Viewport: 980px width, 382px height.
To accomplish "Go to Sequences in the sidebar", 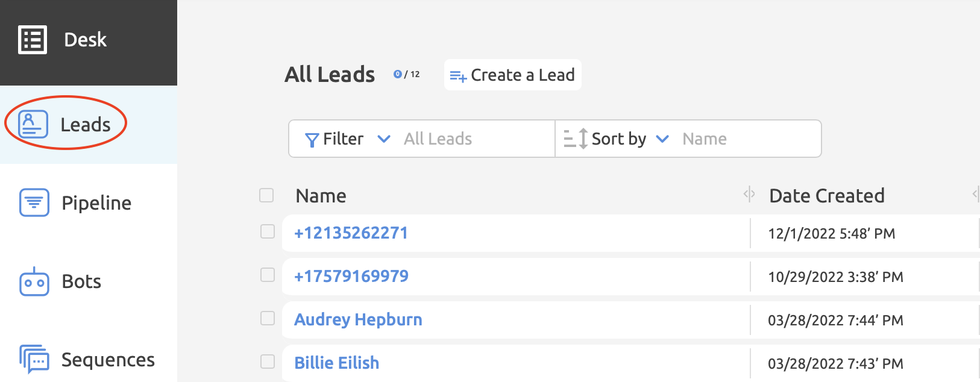I will coord(108,360).
